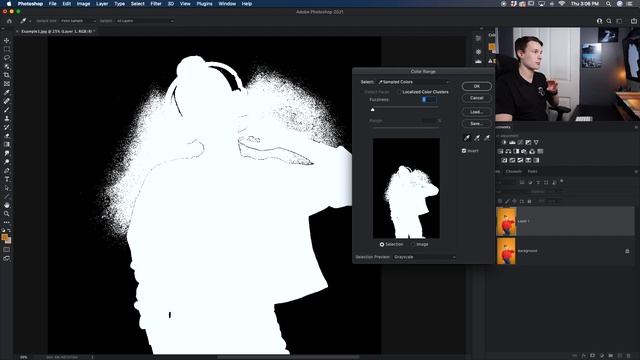Viewport: 640px width, 360px height.
Task: Select the Gradient tool
Action: pyautogui.click(x=7, y=144)
